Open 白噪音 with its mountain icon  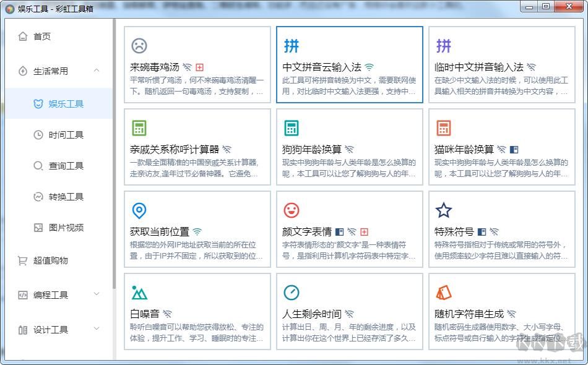(139, 292)
